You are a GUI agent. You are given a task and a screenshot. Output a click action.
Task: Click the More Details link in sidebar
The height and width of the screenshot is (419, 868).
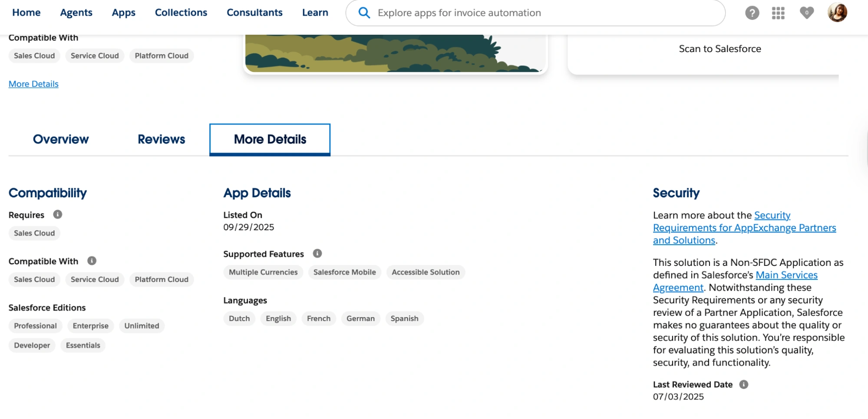33,84
